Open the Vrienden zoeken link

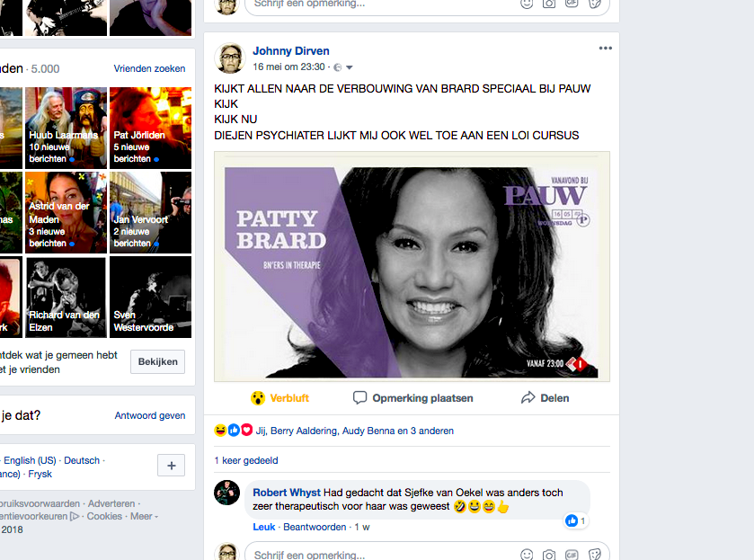pos(149,68)
